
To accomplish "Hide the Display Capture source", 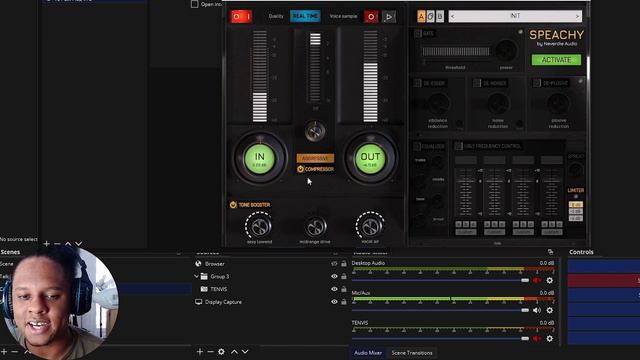I will pyautogui.click(x=334, y=302).
